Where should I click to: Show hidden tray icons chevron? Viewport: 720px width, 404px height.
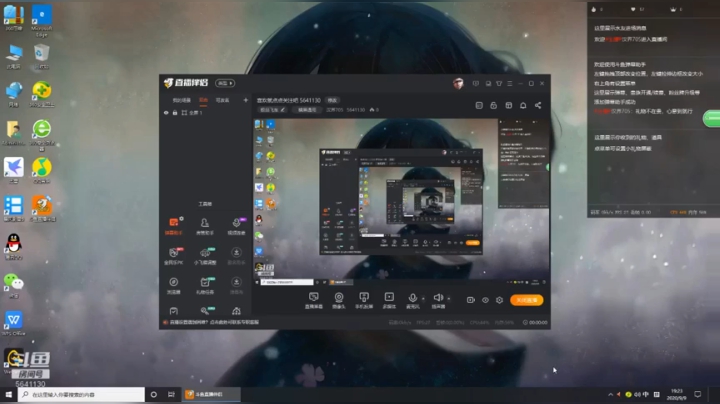point(610,394)
